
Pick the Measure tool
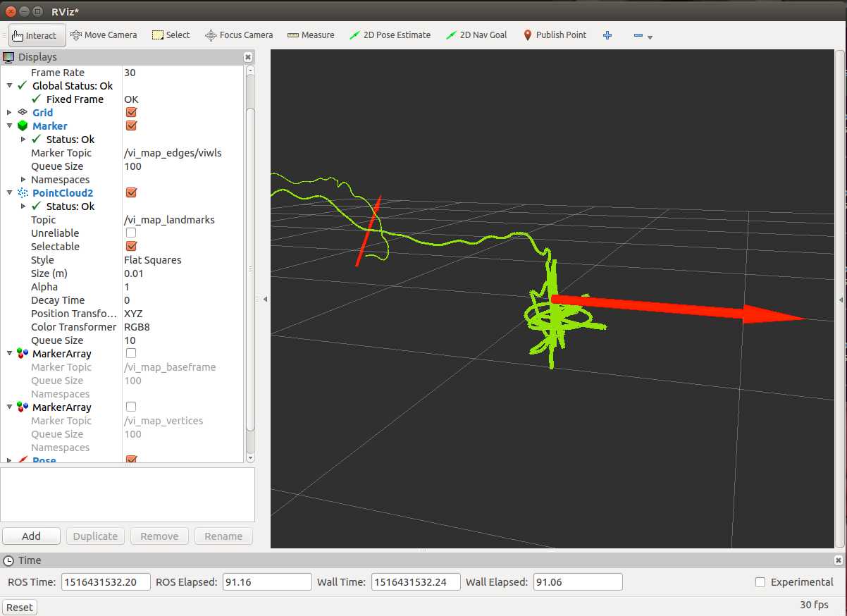pyautogui.click(x=311, y=35)
